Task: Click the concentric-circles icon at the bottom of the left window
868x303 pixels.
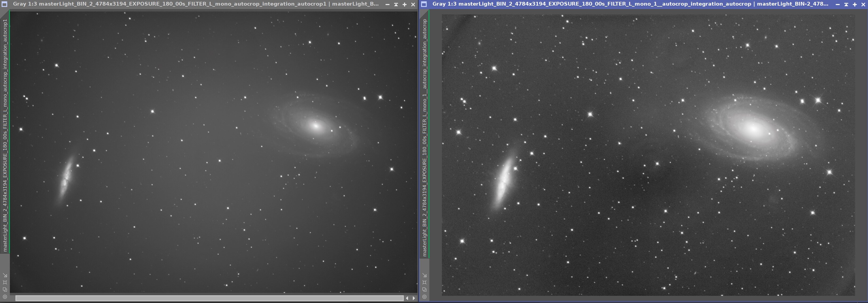Action: coord(5,297)
